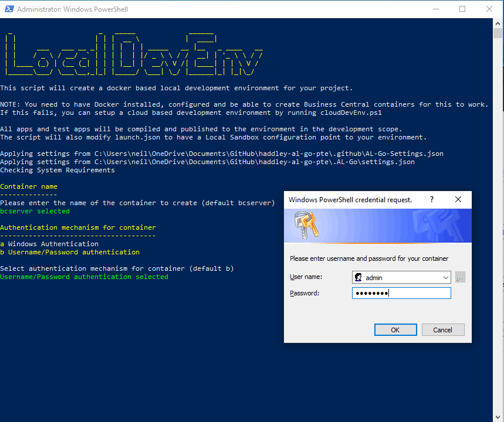Click the 'bcserver selected' text line

[35, 211]
